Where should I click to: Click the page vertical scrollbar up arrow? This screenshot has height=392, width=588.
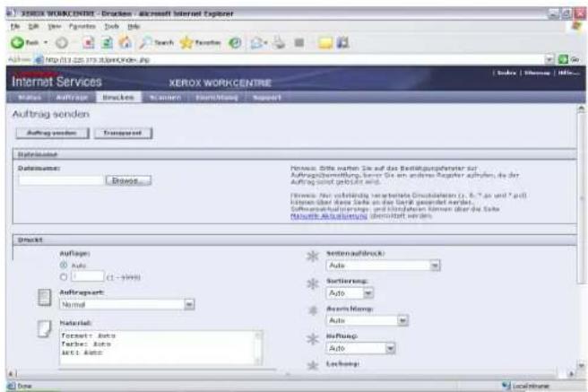pyautogui.click(x=581, y=109)
